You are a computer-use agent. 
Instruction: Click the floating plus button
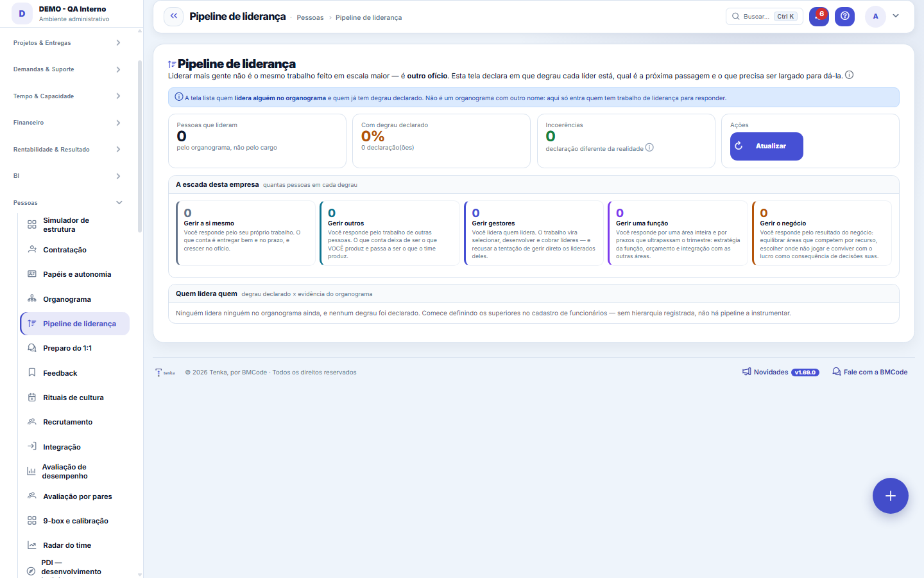coord(890,496)
